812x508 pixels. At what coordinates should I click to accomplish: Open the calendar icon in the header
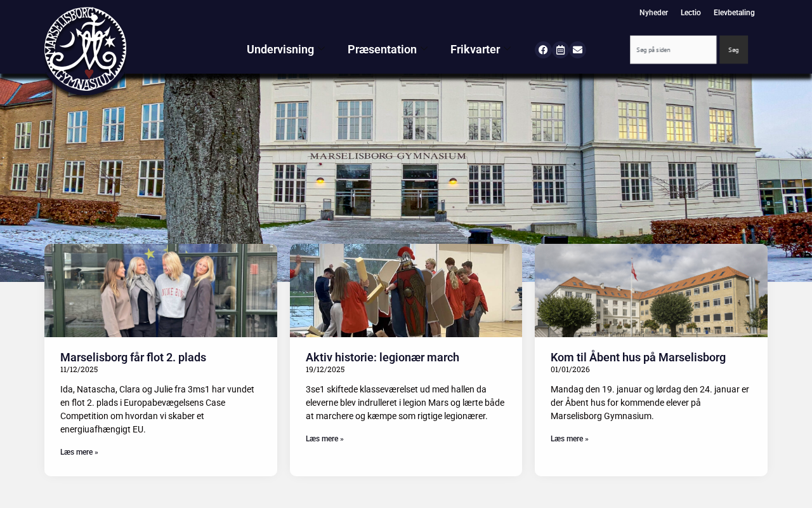tap(560, 50)
